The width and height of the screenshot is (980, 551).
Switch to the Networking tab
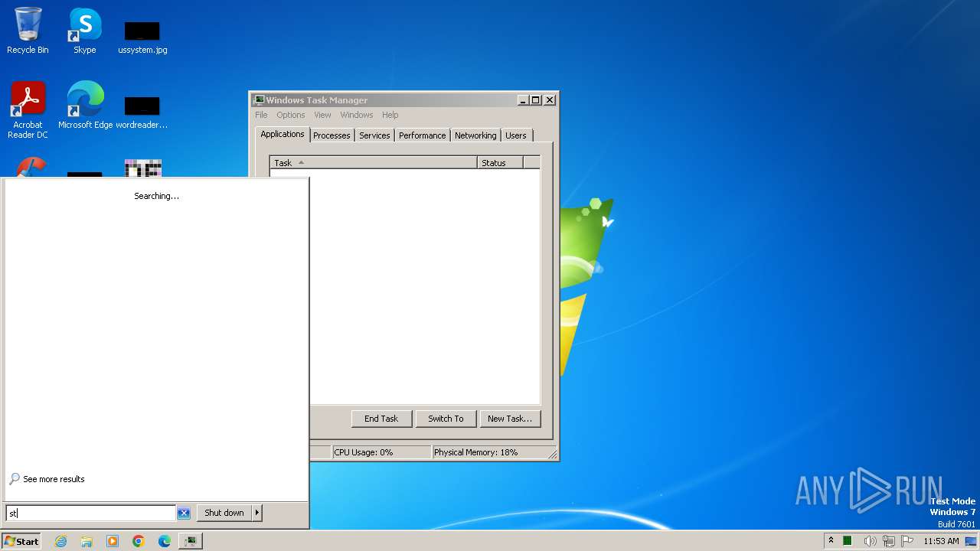tap(475, 135)
